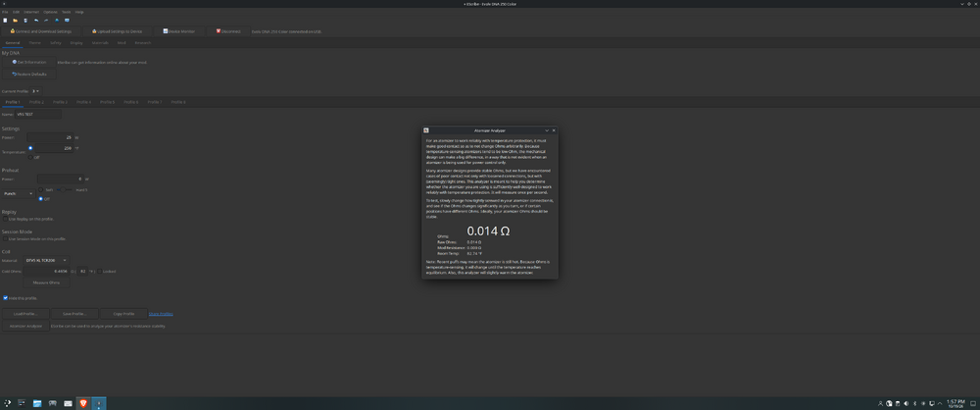Open the Internet menu
Image resolution: width=980 pixels, height=410 pixels.
click(x=31, y=12)
